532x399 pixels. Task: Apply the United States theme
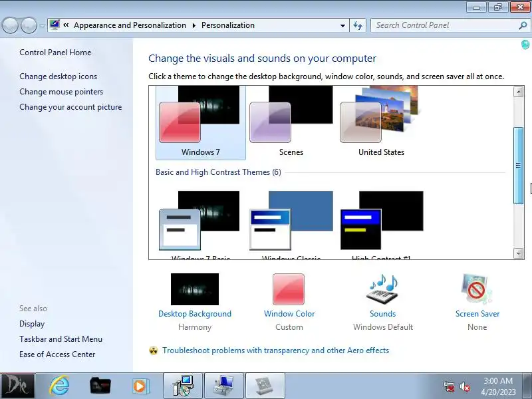point(381,122)
